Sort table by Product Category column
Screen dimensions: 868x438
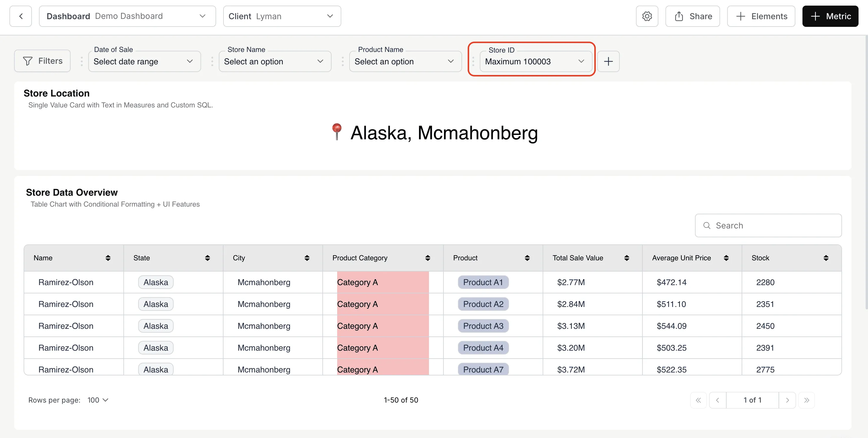pyautogui.click(x=428, y=258)
